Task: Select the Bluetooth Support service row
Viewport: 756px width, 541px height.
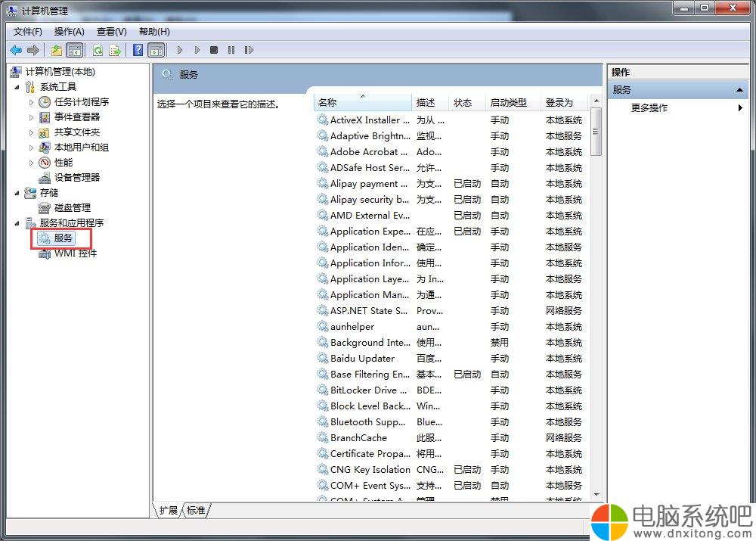Action: click(x=367, y=422)
